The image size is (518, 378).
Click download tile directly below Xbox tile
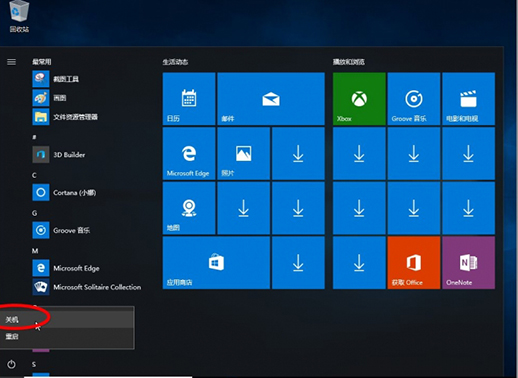(x=359, y=153)
